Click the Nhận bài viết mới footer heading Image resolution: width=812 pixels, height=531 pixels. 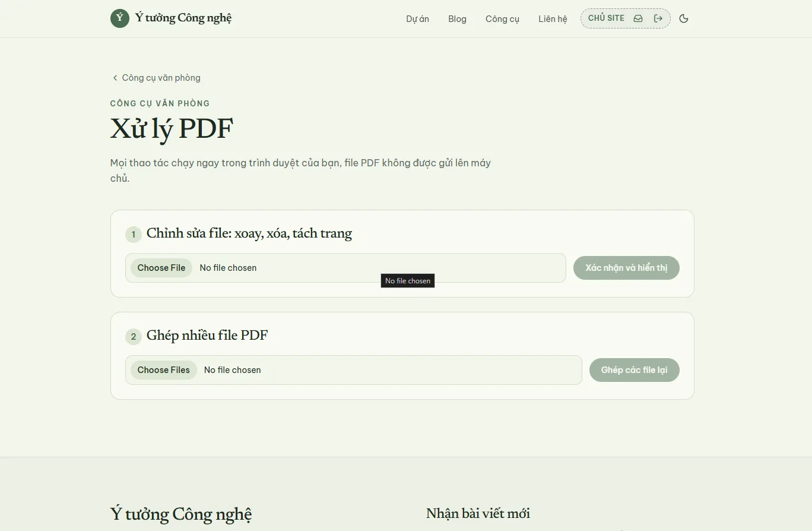pos(478,514)
